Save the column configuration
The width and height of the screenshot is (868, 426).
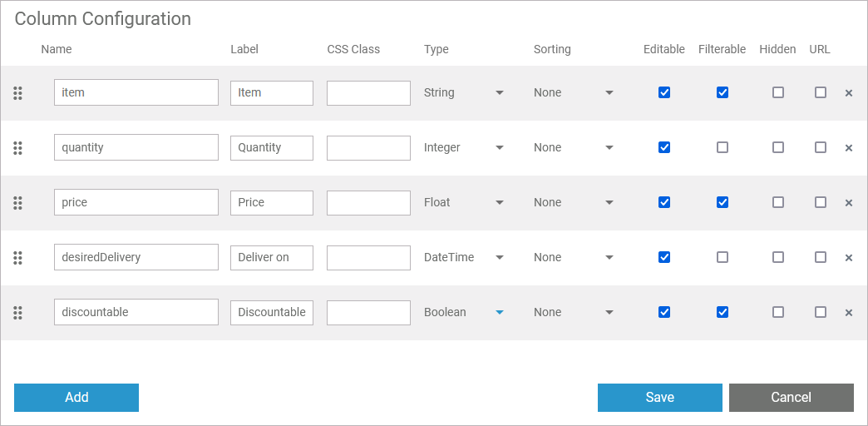[659, 398]
